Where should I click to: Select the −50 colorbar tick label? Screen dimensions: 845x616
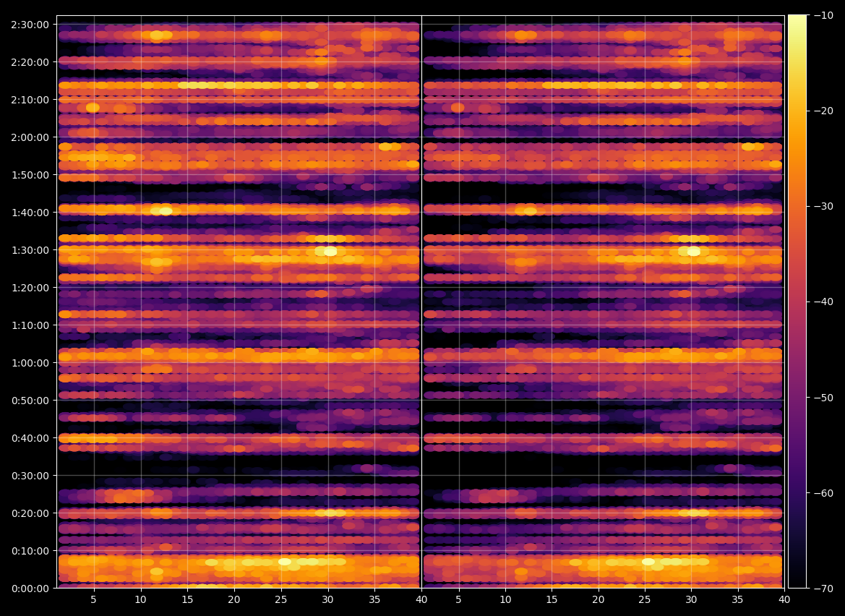click(x=823, y=398)
